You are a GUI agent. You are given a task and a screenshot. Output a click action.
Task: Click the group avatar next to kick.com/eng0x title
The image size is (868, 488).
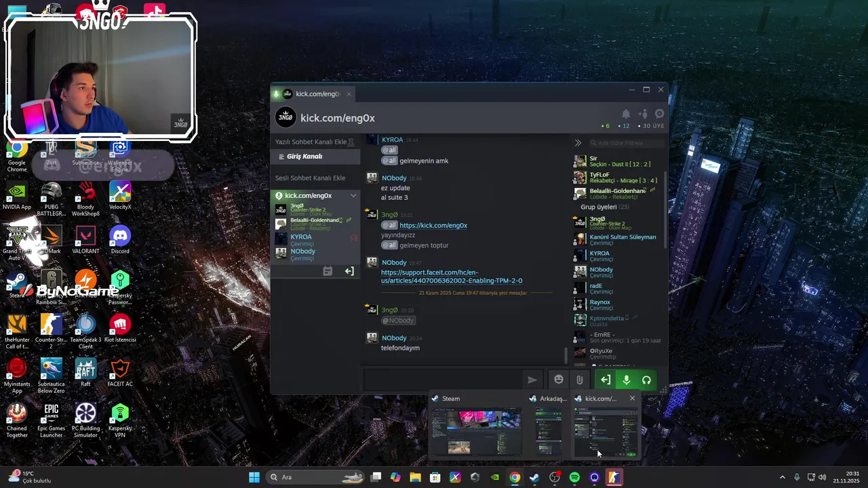pyautogui.click(x=285, y=117)
